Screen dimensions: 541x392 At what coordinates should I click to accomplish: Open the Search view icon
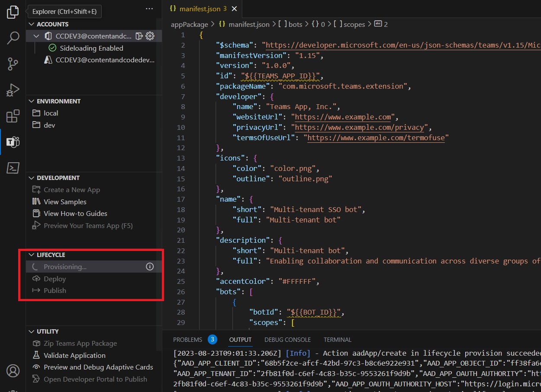click(13, 38)
